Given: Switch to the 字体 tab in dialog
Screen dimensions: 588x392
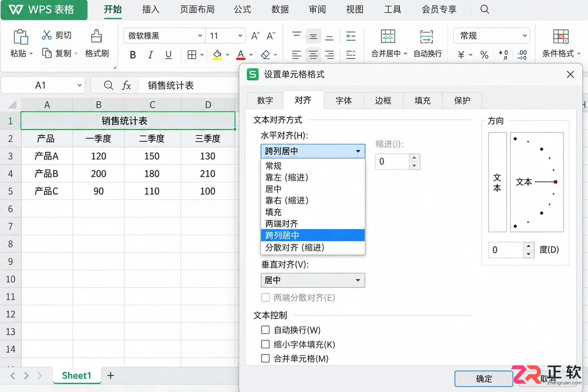Looking at the screenshot, I should [343, 100].
